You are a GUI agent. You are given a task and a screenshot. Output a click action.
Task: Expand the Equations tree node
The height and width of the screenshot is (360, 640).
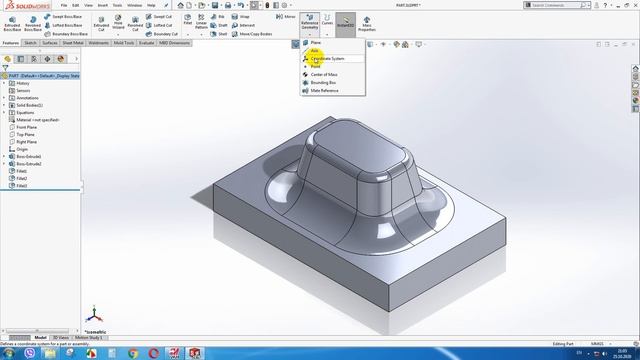pyautogui.click(x=4, y=113)
